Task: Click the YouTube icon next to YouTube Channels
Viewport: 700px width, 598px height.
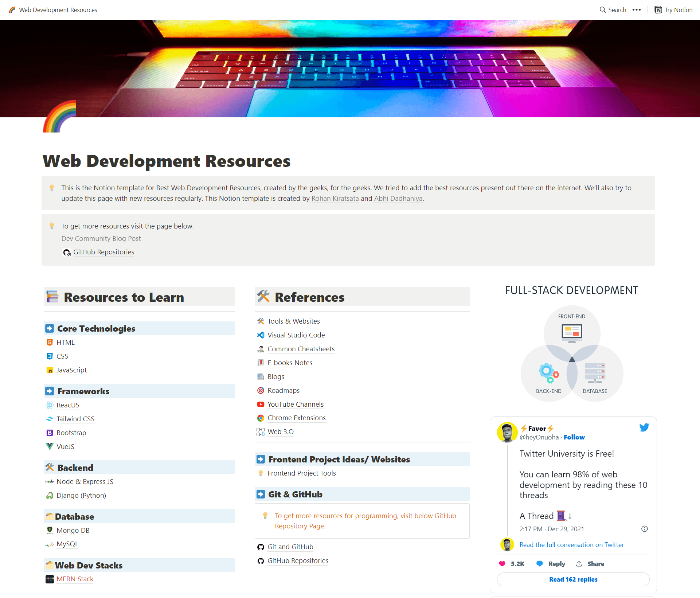Action: [261, 404]
